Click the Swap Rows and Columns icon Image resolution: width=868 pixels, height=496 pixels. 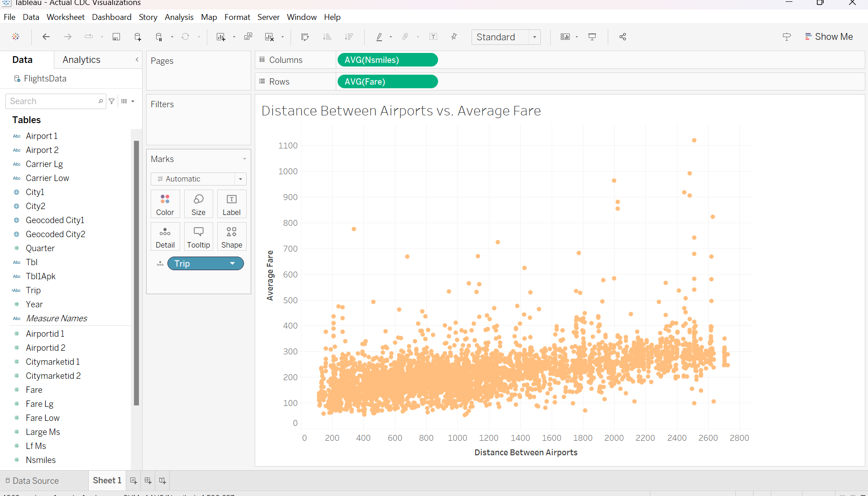[305, 37]
